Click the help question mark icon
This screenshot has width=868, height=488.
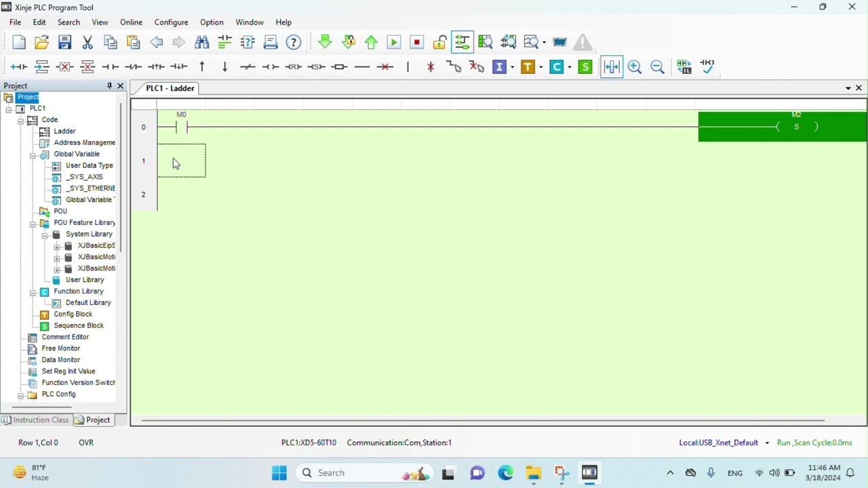pos(294,42)
